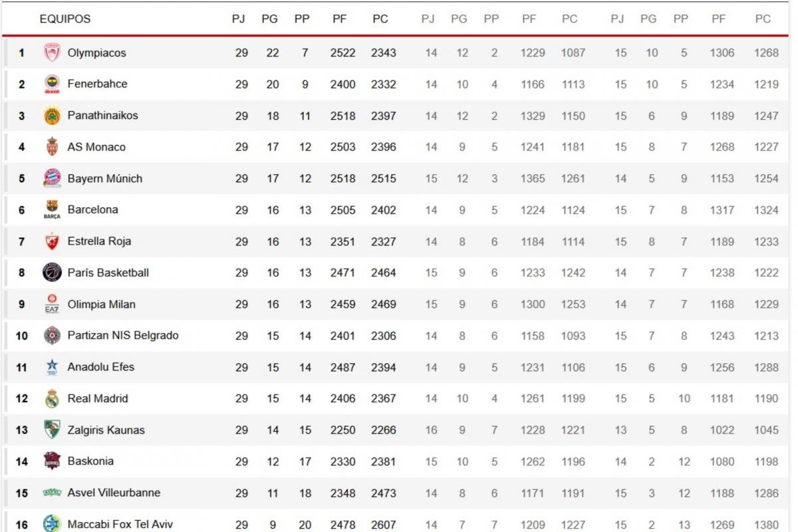This screenshot has height=532, width=798.
Task: Open the Olimpia Milan team link
Action: [101, 305]
